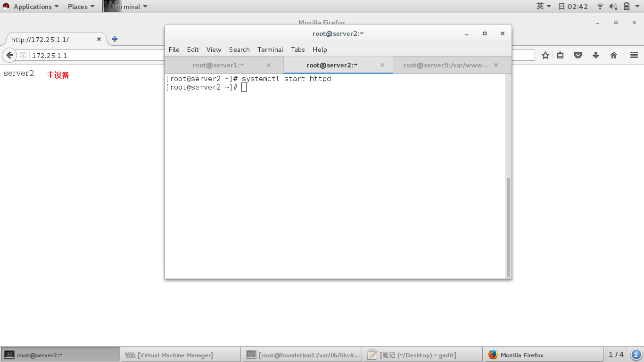
Task: Switch to the root@server5 terminal tab
Action: 446,65
